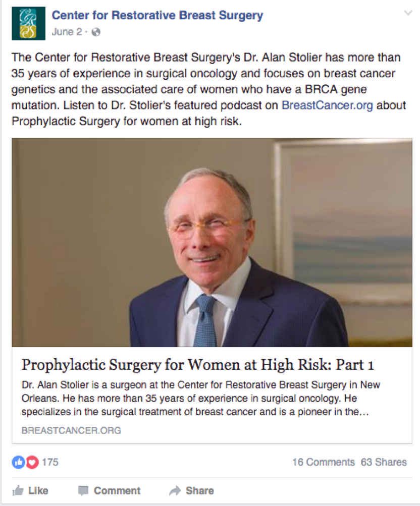Screen dimensions: 420x506
Task: Click the Share arrow icon
Action: [175, 490]
